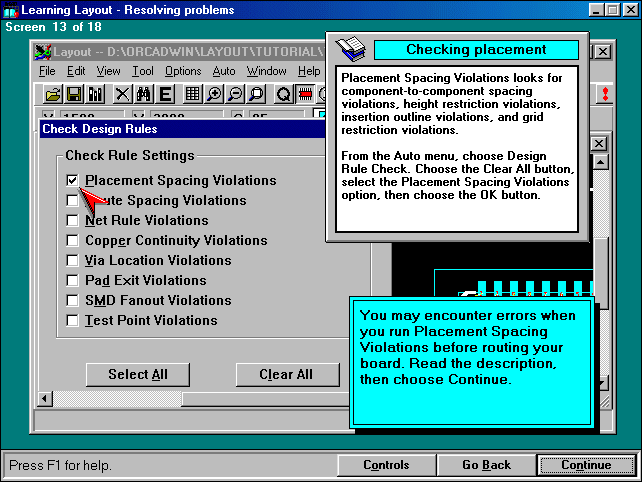Tick the Test Point Violations checkbox
Viewport: 642px width, 482px height.
coord(72,321)
